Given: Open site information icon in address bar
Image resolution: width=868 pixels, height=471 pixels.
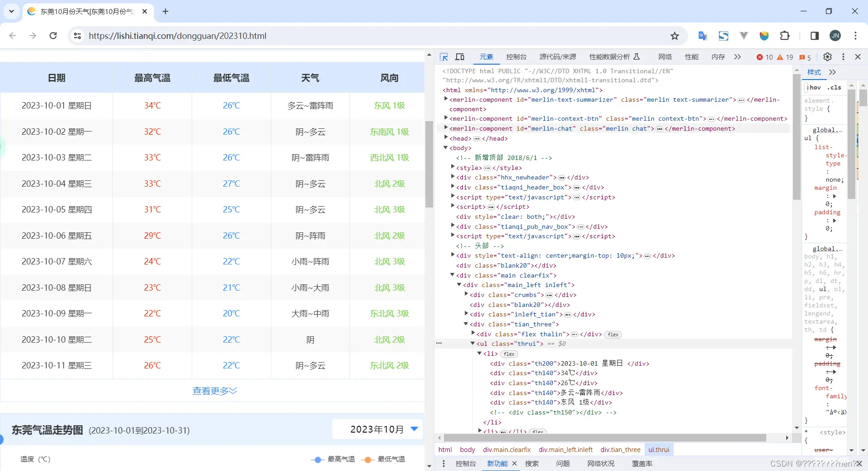Looking at the screenshot, I should click(77, 36).
